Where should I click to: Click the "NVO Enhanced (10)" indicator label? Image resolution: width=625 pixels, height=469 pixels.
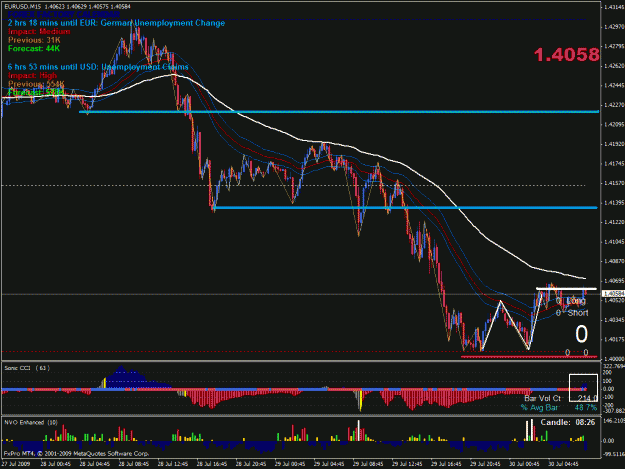pos(31,422)
